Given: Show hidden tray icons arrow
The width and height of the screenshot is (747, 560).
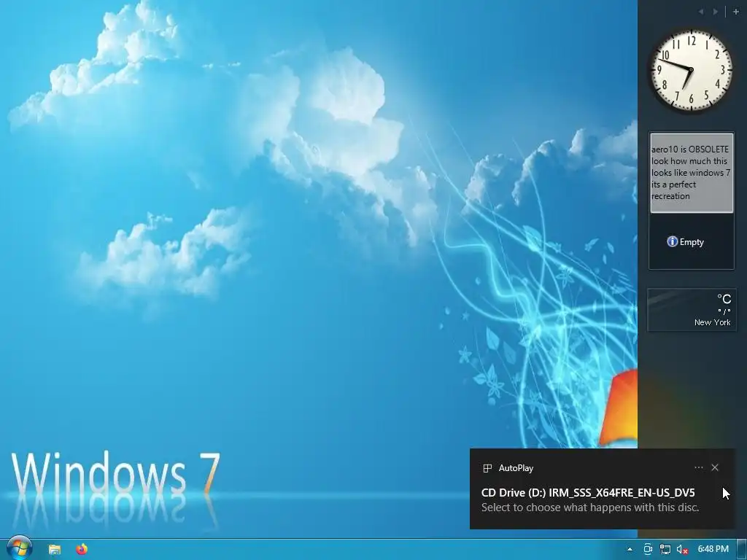Looking at the screenshot, I should [630, 549].
